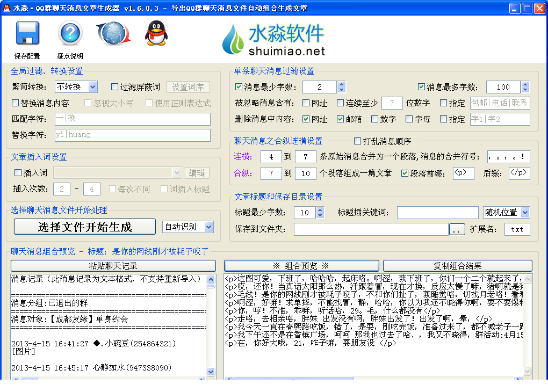This screenshot has height=392, width=548.
Task: Open the 自动识别 dropdown
Action: (188, 227)
